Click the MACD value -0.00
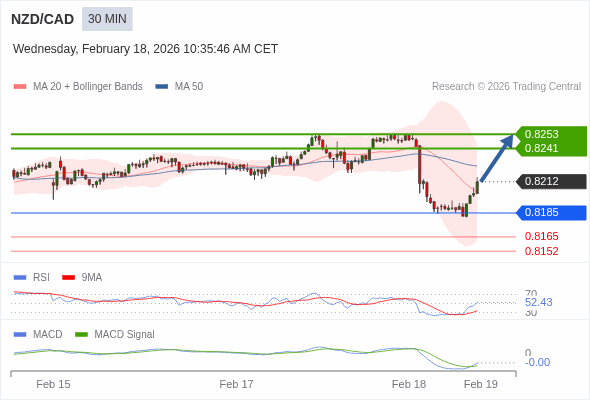Viewport: 590px width, 400px height. tap(537, 362)
